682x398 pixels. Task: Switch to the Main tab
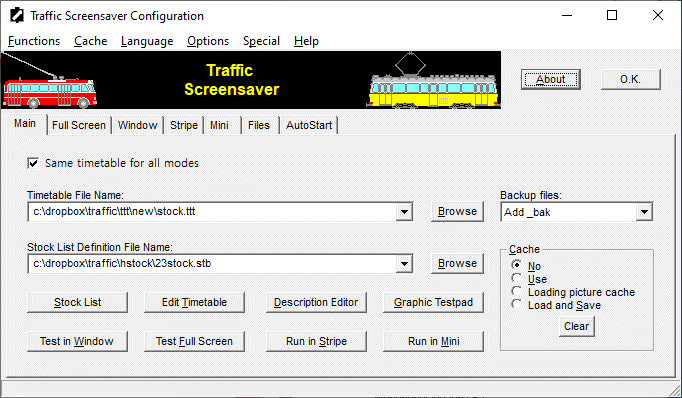click(25, 124)
